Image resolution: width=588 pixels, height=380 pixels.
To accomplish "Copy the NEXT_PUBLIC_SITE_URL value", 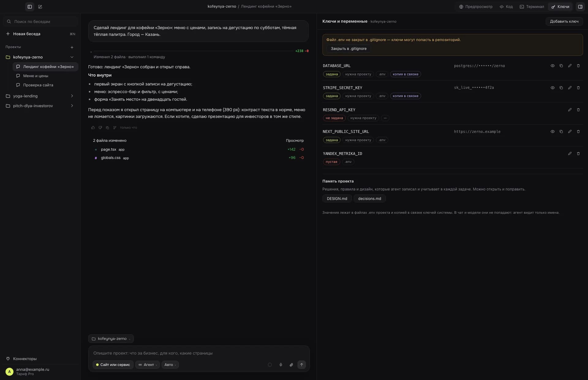I will tap(561, 132).
